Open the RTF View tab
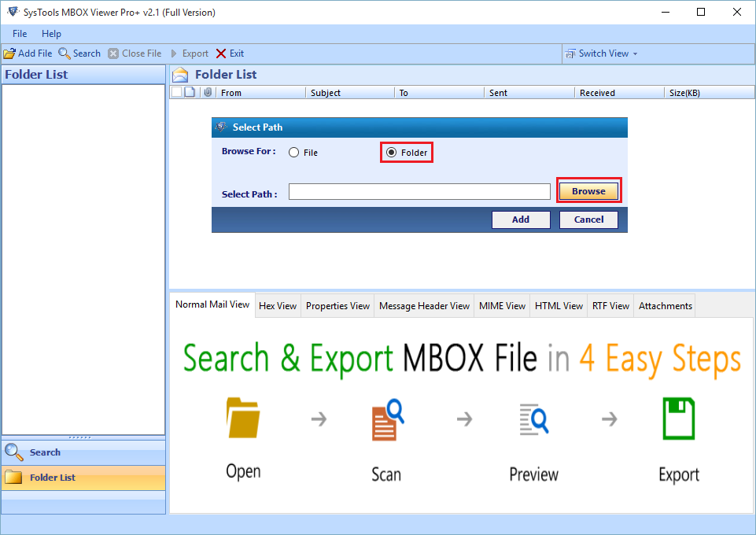 tap(611, 306)
